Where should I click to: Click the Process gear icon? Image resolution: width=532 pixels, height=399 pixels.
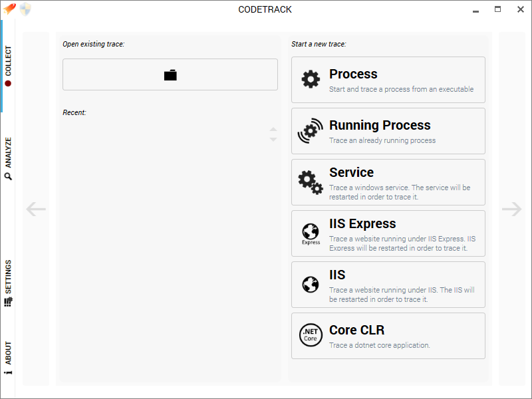pyautogui.click(x=311, y=79)
